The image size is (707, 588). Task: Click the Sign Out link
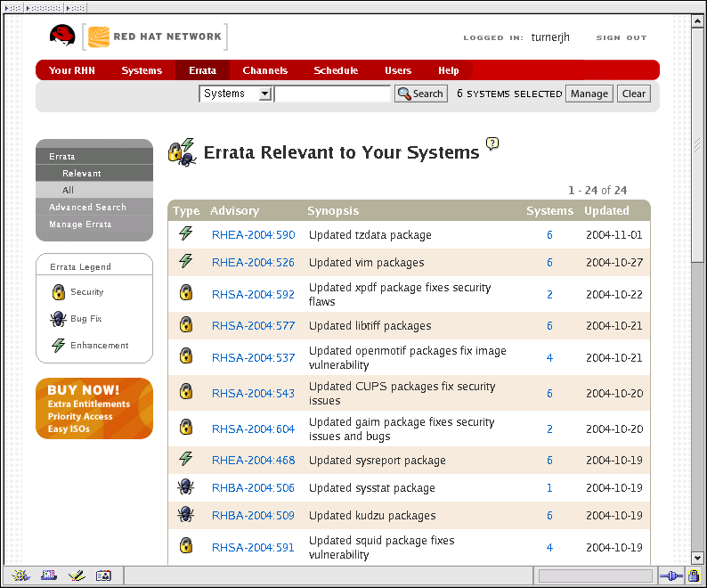click(622, 38)
